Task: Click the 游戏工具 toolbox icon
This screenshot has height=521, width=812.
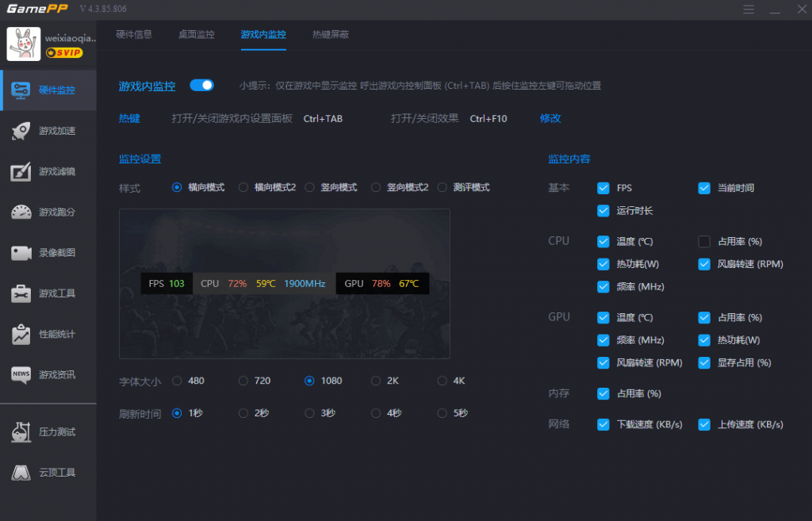Action: click(x=21, y=293)
